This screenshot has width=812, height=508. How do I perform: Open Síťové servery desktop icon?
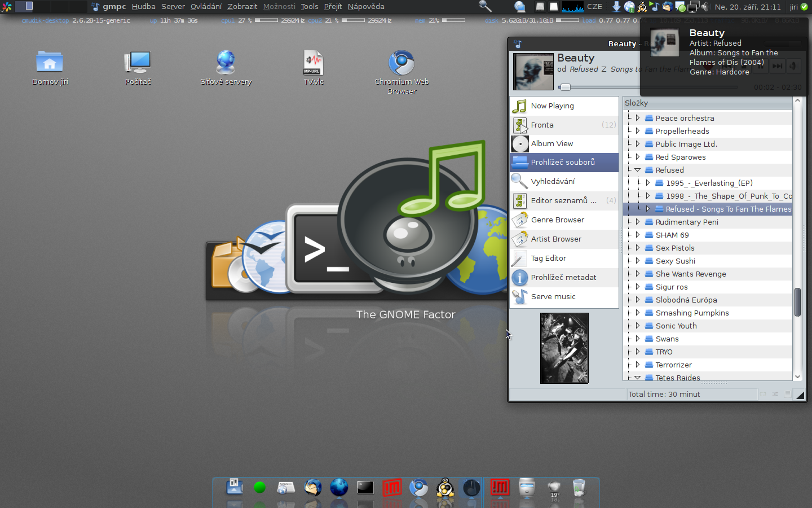(x=226, y=68)
